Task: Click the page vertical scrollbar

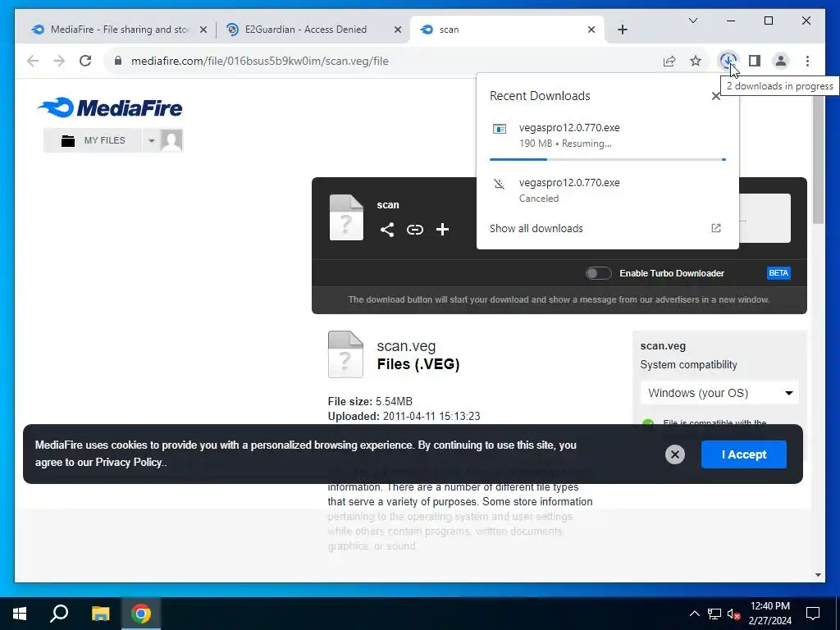Action: pyautogui.click(x=818, y=160)
